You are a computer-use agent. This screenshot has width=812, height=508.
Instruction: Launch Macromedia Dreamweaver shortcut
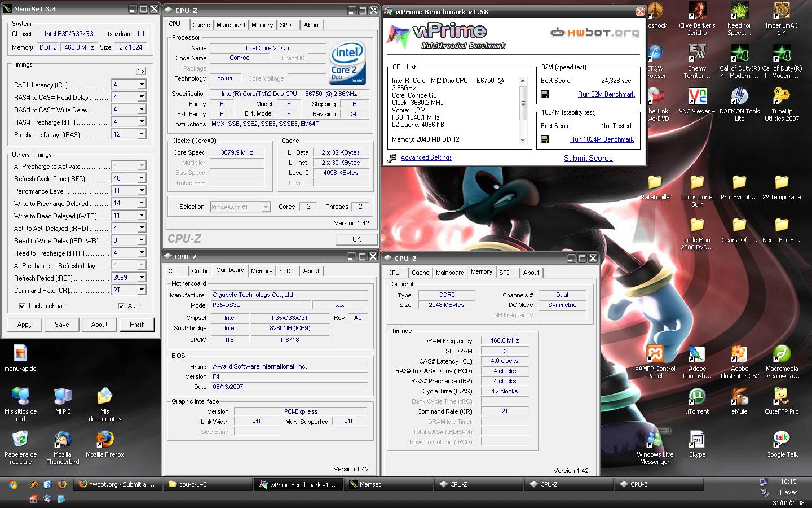pos(782,361)
